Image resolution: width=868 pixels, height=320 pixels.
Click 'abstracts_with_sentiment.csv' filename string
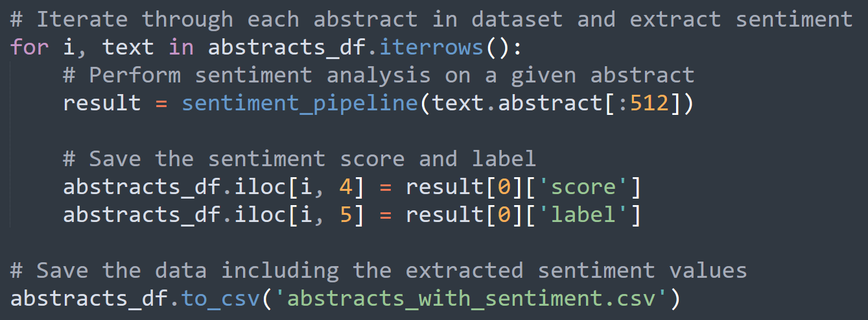coord(471,299)
